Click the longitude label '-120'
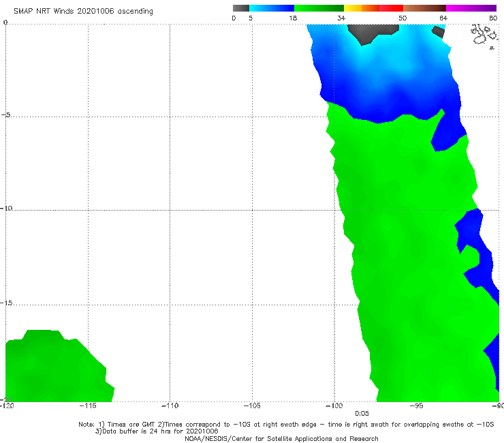 7,406
